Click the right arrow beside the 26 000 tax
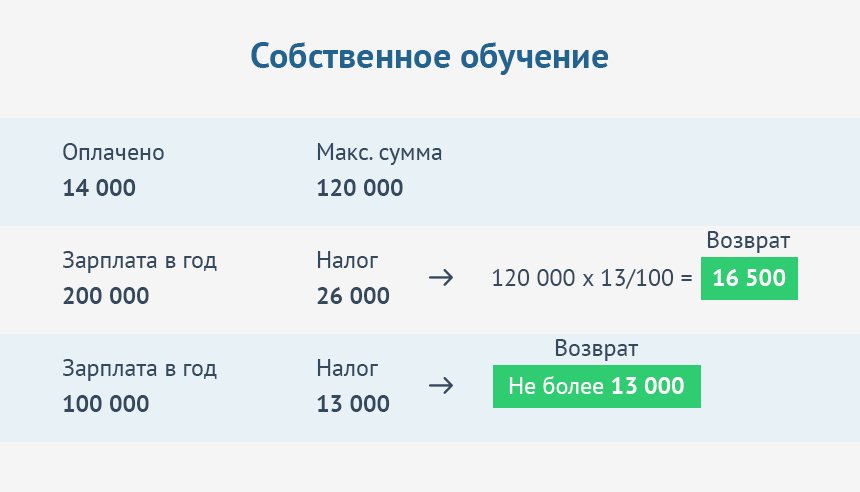The width and height of the screenshot is (860, 492). point(440,278)
